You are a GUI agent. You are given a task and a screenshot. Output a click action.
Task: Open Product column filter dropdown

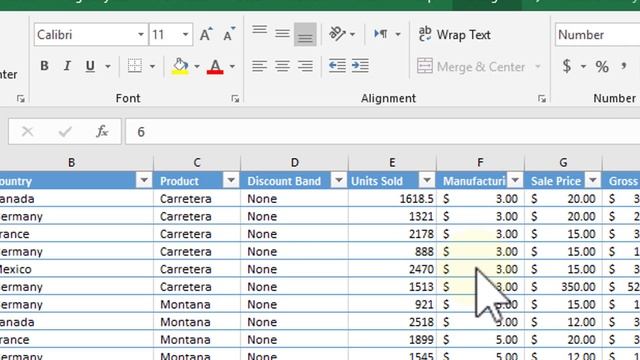231,180
